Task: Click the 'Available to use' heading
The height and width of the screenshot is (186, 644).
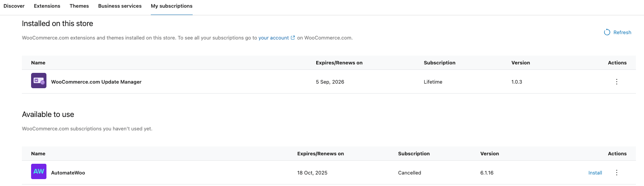Action: [48, 114]
